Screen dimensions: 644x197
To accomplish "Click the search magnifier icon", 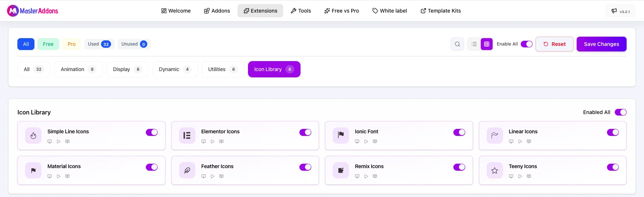I will coord(457,44).
